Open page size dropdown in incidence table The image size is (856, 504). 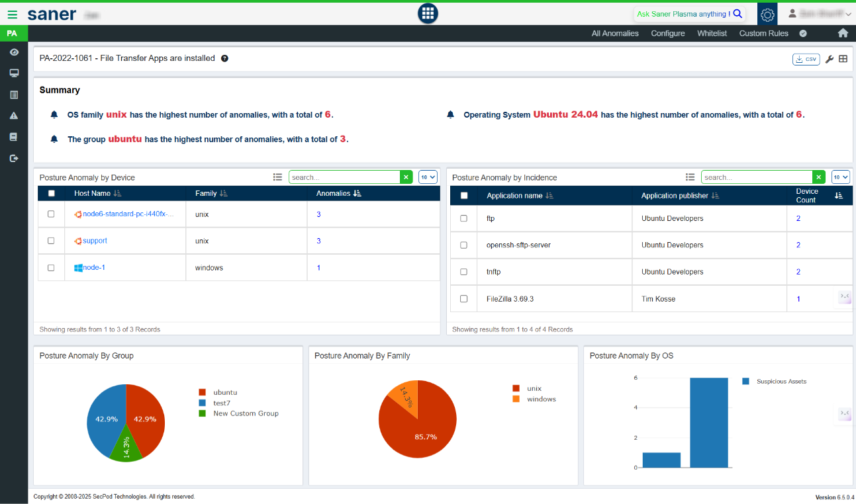[841, 177]
